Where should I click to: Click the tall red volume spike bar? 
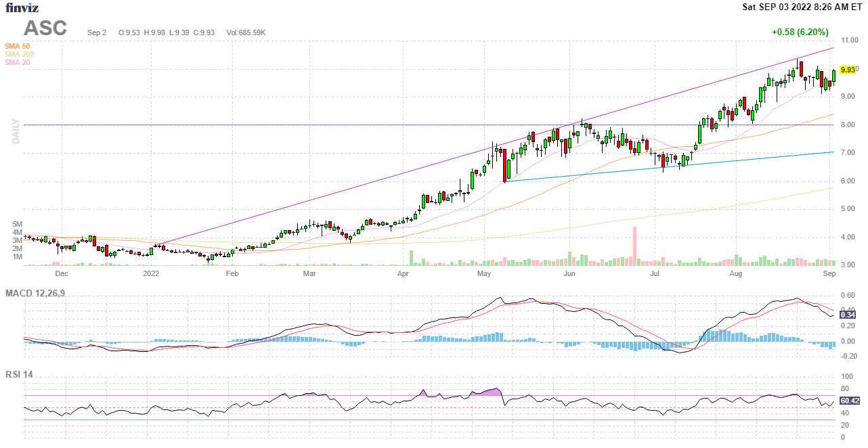point(634,246)
